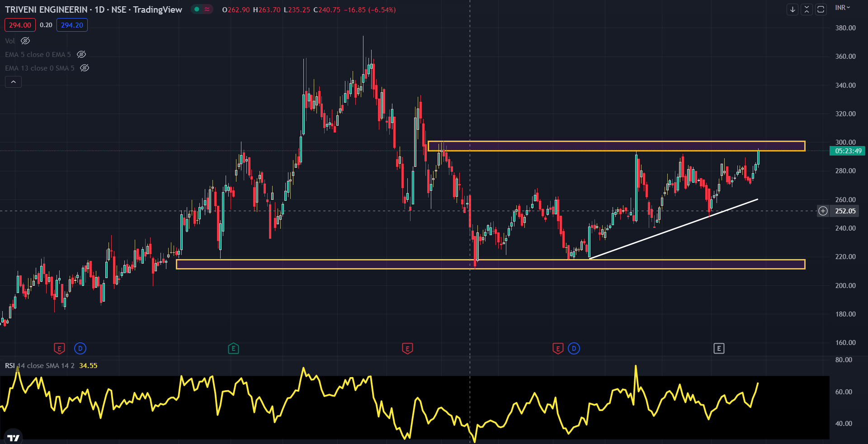Click the plus icon next to 252.05
The height and width of the screenshot is (444, 868).
click(823, 211)
